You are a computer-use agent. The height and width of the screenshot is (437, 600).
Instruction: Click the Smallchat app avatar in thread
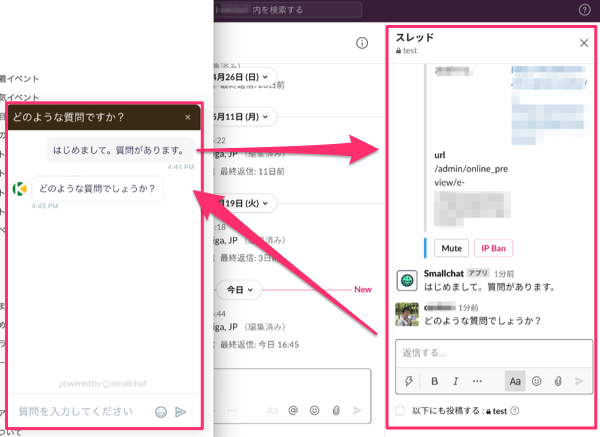pyautogui.click(x=407, y=280)
